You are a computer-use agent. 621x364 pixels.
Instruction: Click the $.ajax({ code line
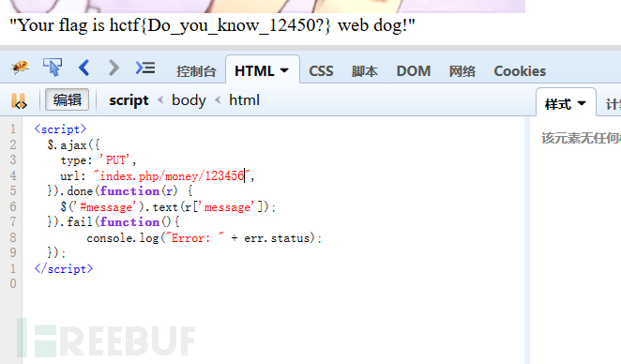click(x=73, y=145)
